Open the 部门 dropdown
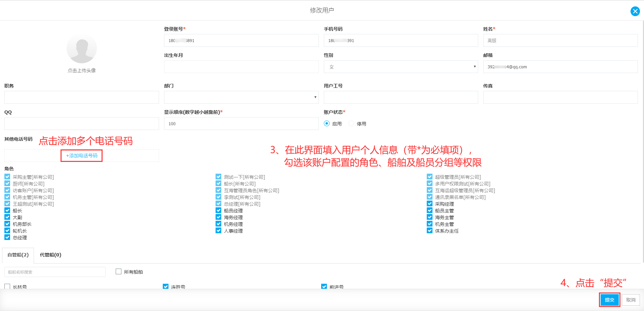Viewport: 644px width, 311px height. [x=241, y=97]
